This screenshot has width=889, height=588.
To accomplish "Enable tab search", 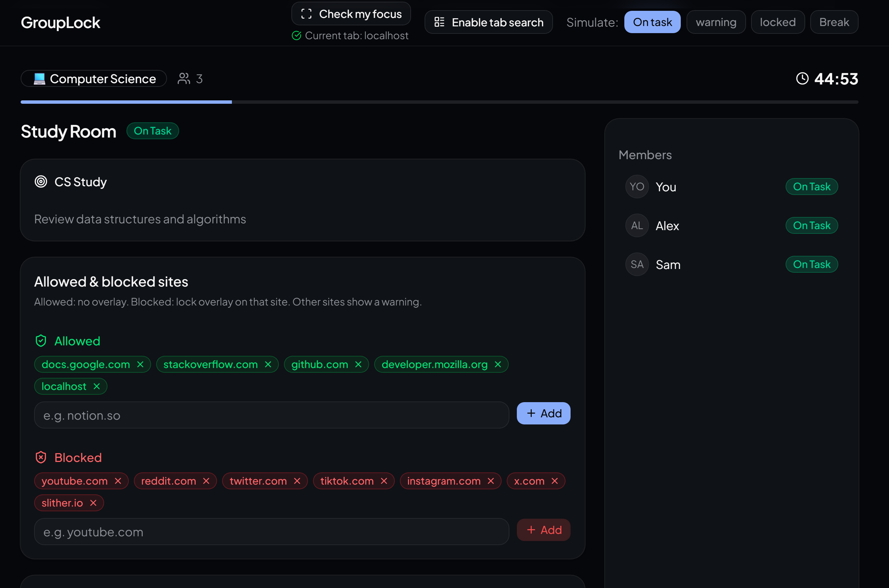I will tap(488, 22).
